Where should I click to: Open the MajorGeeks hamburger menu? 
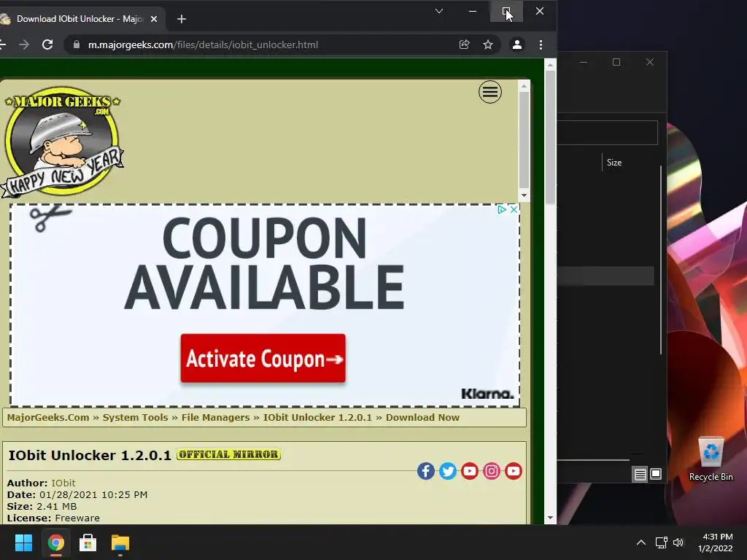click(489, 92)
